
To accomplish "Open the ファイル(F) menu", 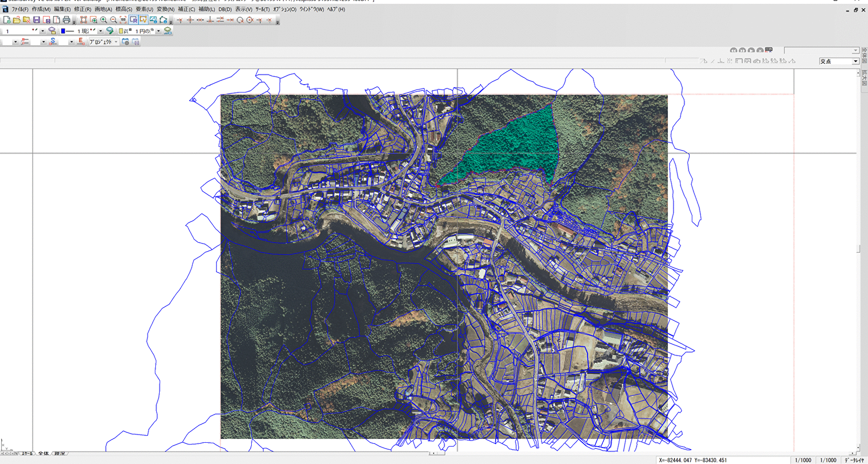I will pyautogui.click(x=20, y=9).
